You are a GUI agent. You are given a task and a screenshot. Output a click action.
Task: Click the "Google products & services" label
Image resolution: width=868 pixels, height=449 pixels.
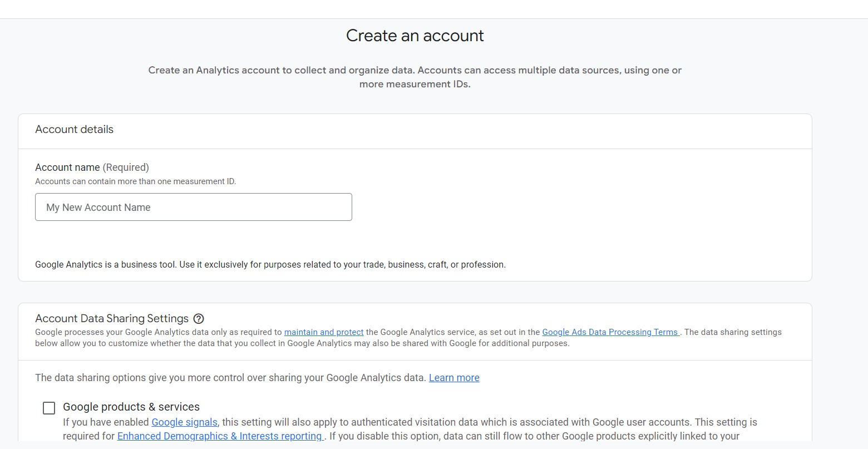coord(131,407)
